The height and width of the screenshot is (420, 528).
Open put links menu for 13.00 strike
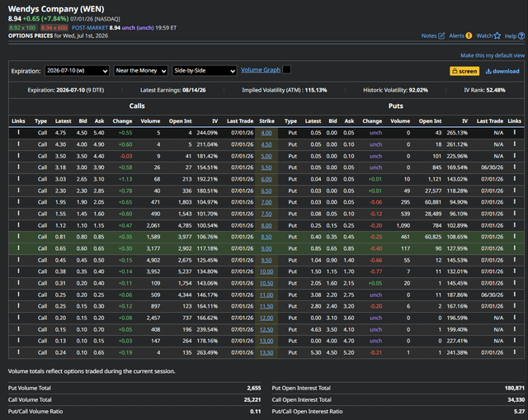515,341
